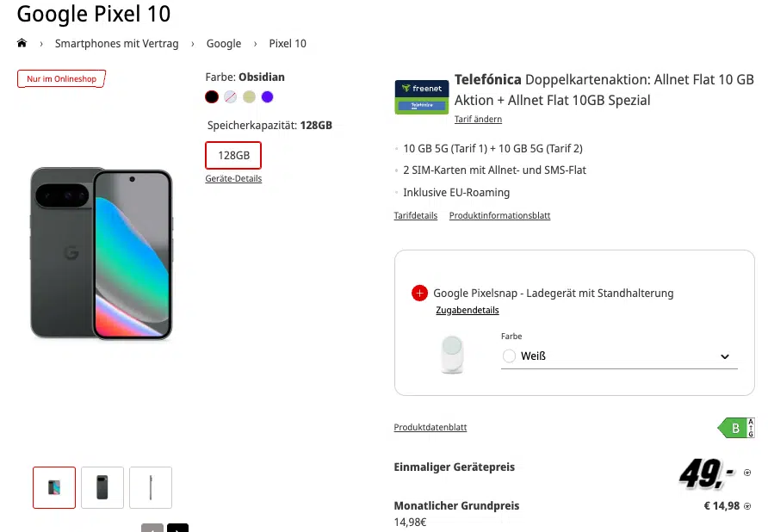The width and height of the screenshot is (768, 532).
Task: Choose the striped light color option
Action: coord(230,97)
